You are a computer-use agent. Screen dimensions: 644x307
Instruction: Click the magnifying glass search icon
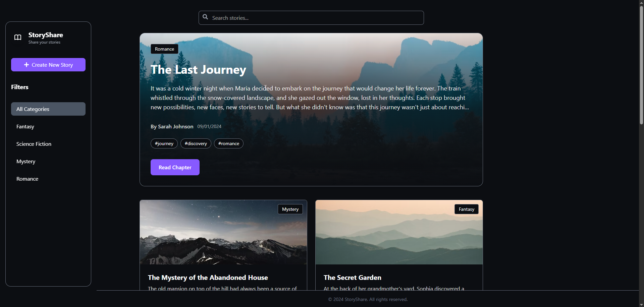click(205, 17)
